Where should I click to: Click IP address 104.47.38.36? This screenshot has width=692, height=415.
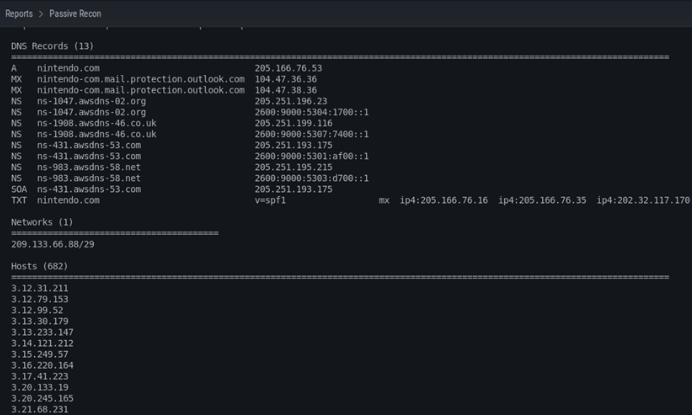pyautogui.click(x=286, y=90)
